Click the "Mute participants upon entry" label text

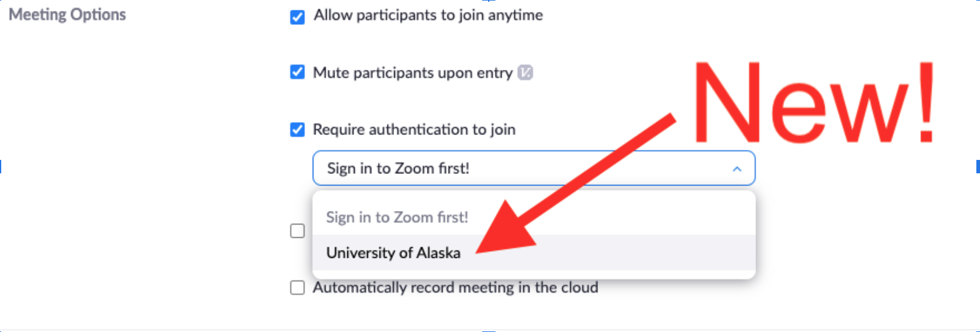pos(413,73)
